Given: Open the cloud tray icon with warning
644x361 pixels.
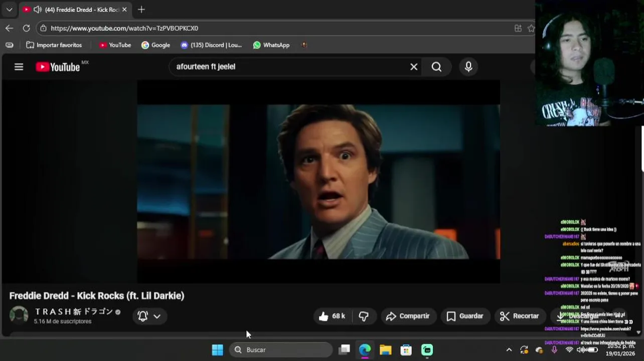Looking at the screenshot, I should tap(539, 350).
